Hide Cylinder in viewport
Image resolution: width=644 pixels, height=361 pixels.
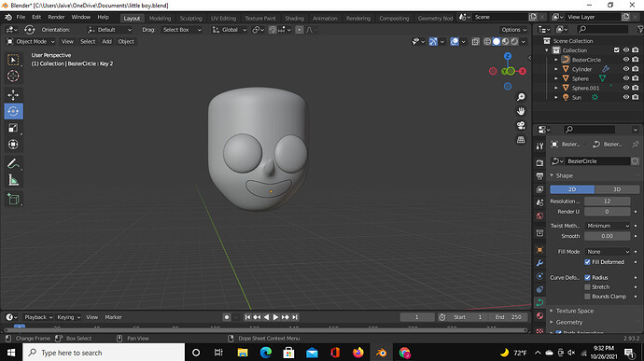[626, 69]
